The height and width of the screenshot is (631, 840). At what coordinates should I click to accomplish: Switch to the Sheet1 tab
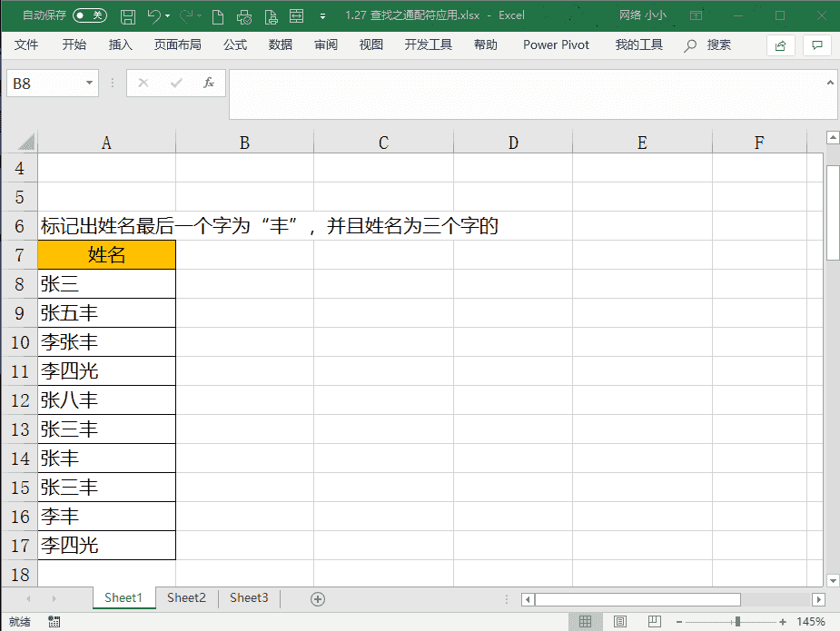[124, 597]
